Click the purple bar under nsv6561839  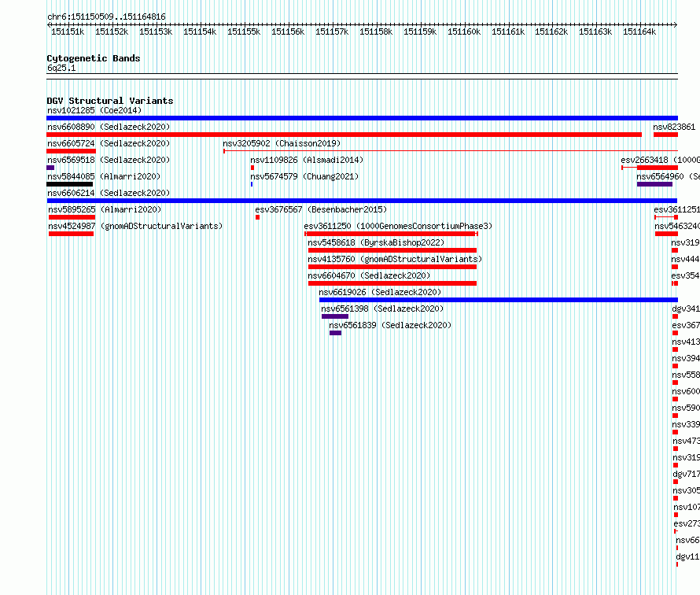click(x=336, y=333)
